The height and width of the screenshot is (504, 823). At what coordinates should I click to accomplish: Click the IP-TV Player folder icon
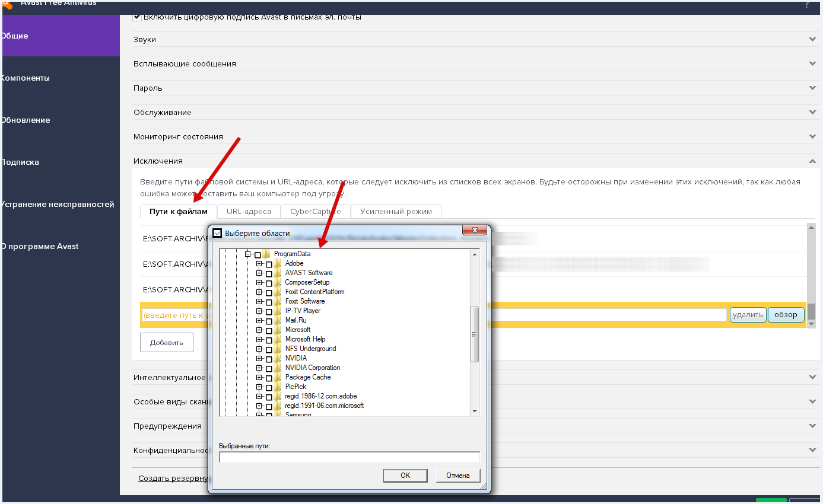(x=278, y=311)
